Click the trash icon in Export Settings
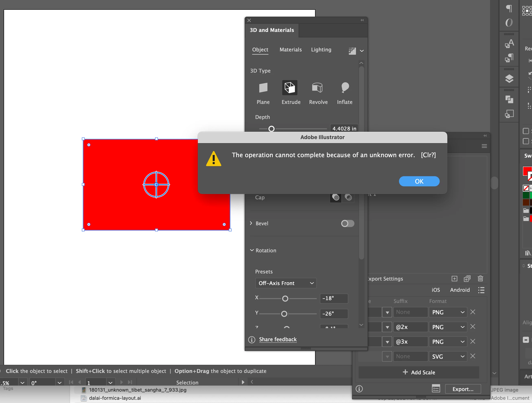 (x=480, y=279)
